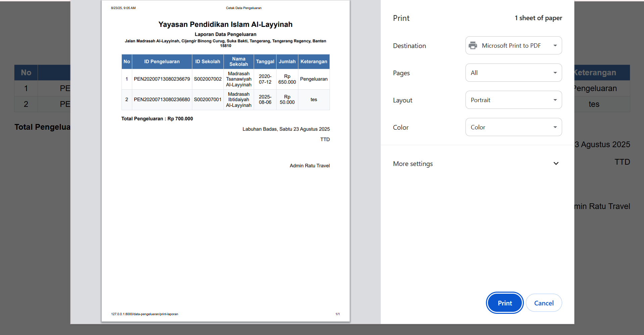Image resolution: width=644 pixels, height=335 pixels.
Task: Select ID PEN20200713080236679 in preview table
Action: coord(162,79)
